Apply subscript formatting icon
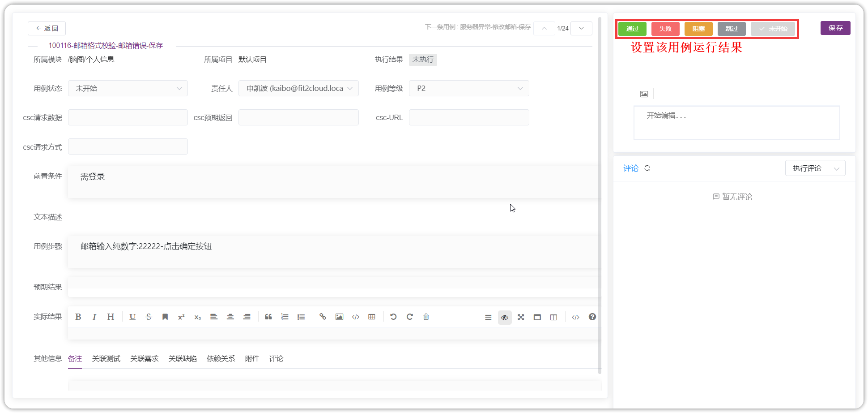The image size is (868, 413). 198,317
